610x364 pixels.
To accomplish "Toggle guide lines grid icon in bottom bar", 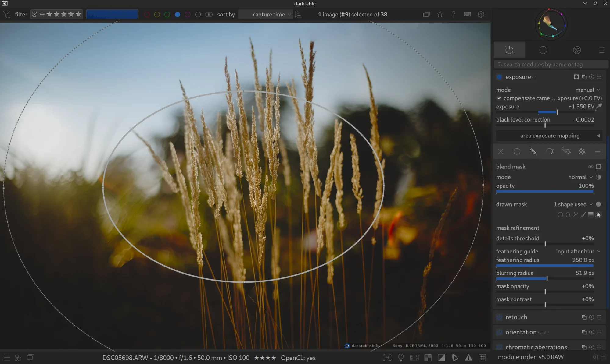I will [482, 358].
